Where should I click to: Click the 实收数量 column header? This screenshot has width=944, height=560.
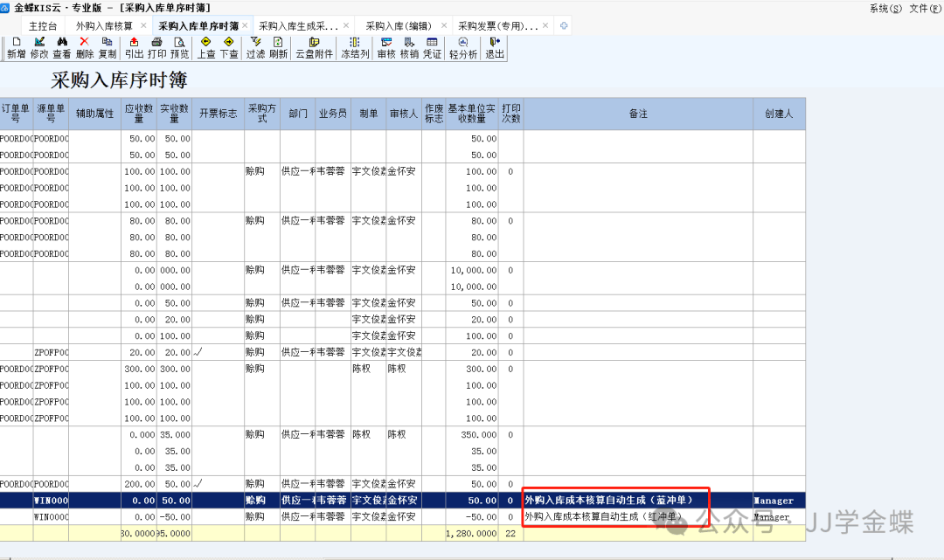(175, 114)
